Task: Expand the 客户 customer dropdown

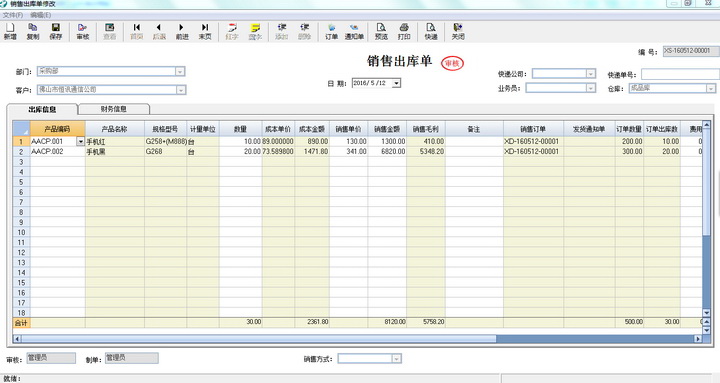Action: click(x=180, y=90)
